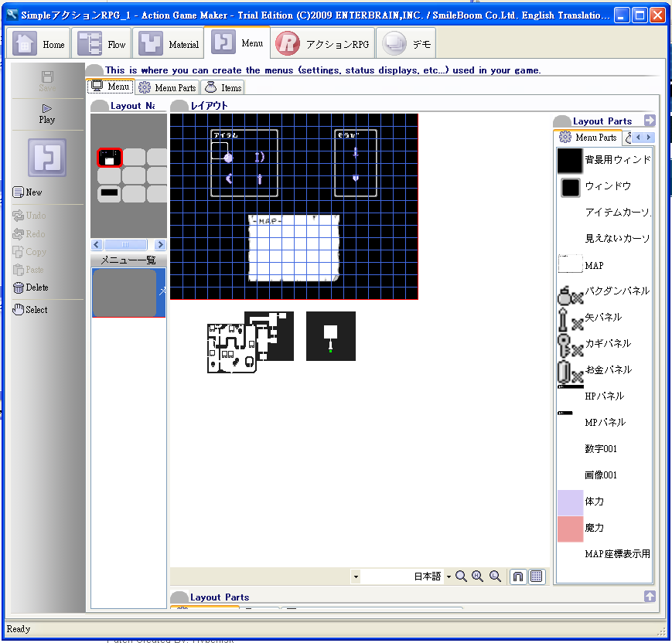Select the Menu sub-tab with monitor icon
The width and height of the screenshot is (672, 643).
(x=111, y=87)
